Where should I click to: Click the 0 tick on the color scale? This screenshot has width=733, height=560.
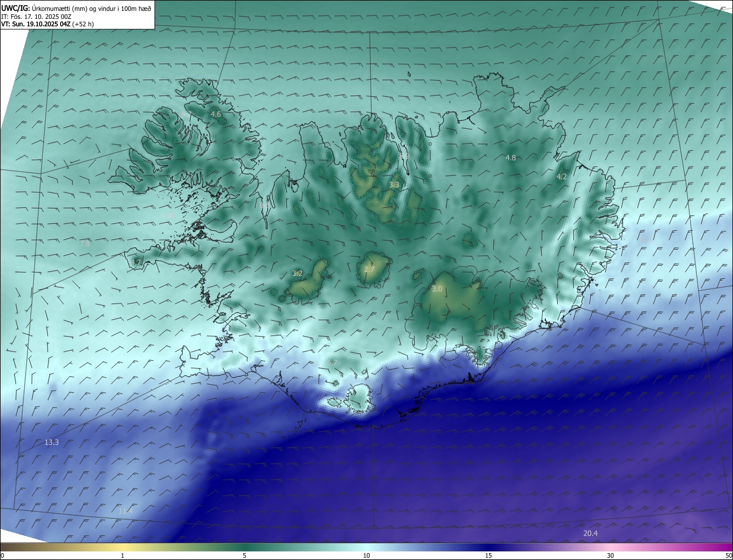tap(2, 556)
